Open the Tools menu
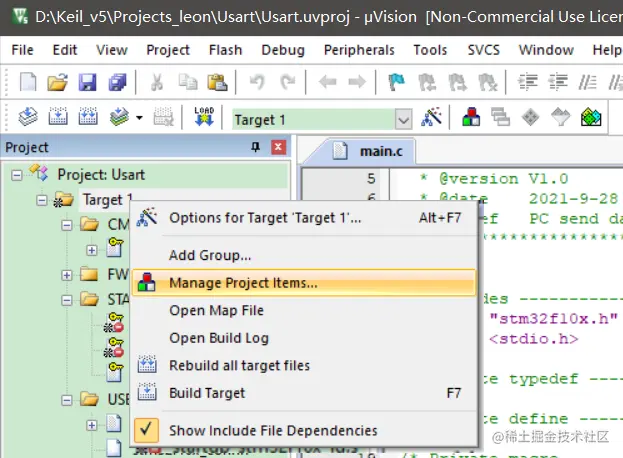The width and height of the screenshot is (623, 458). tap(430, 50)
